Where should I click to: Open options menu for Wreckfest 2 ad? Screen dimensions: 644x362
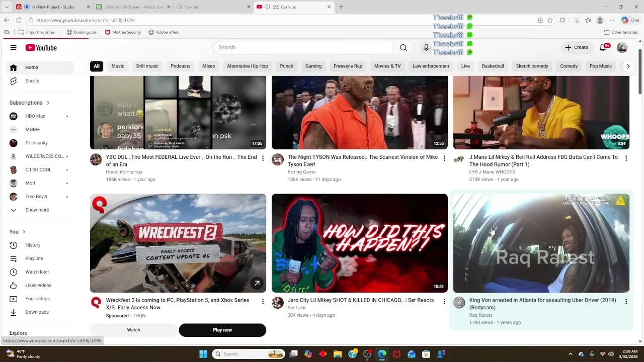[263, 301]
